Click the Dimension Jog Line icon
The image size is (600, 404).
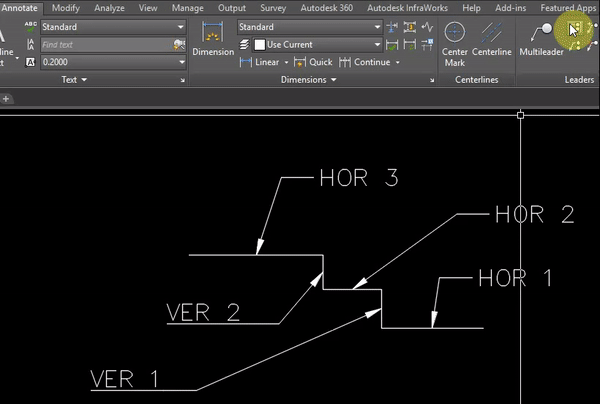pyautogui.click(x=427, y=27)
